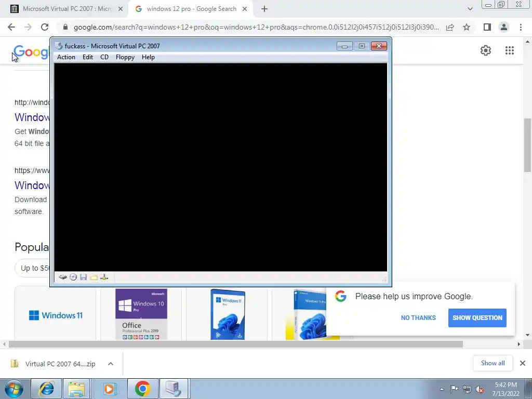Click the network tray icon

click(x=467, y=389)
